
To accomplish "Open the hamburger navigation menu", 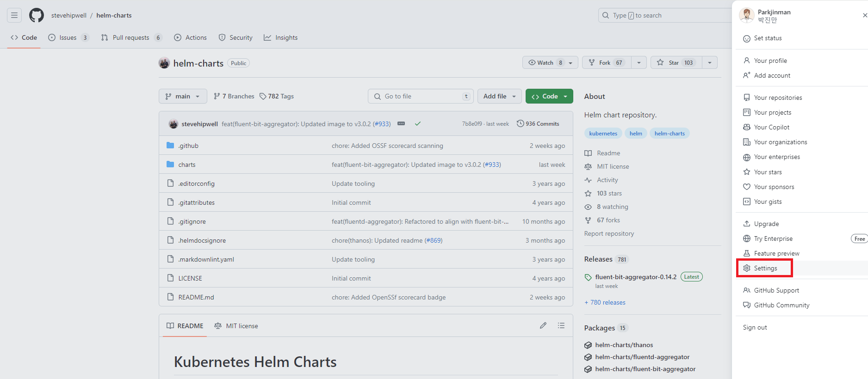I will coord(14,15).
